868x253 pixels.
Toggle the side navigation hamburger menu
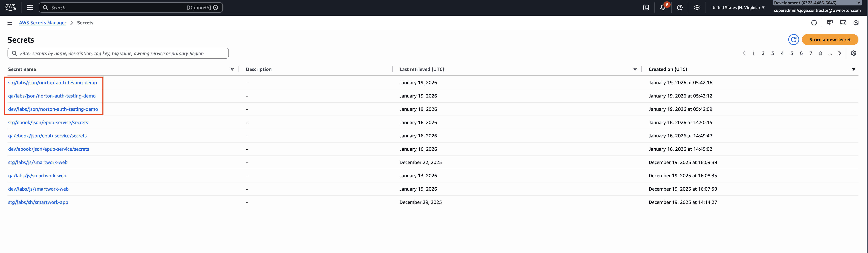point(10,23)
